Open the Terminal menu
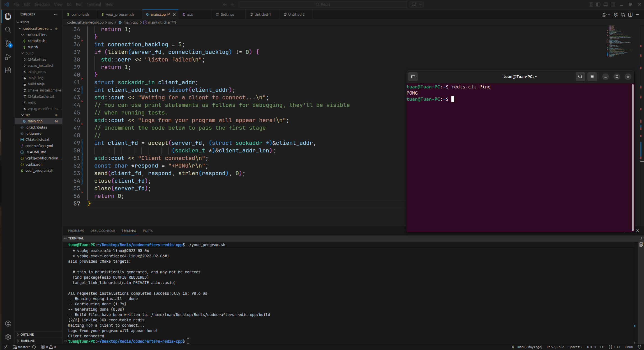This screenshot has height=350, width=644. (x=94, y=4)
